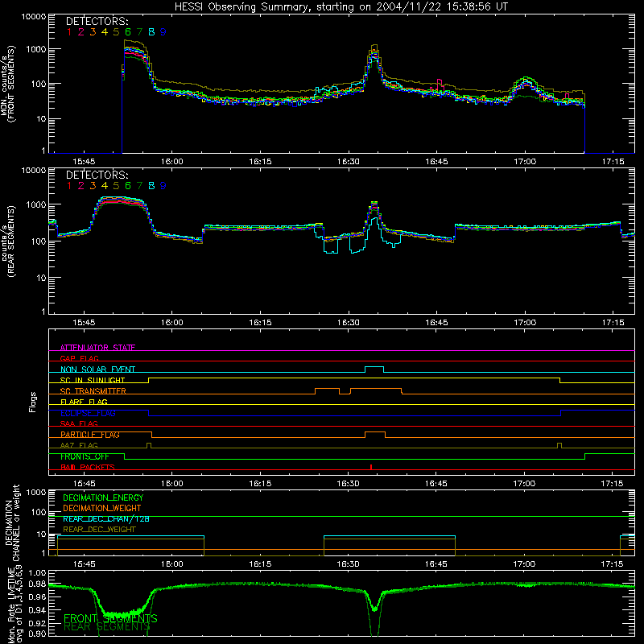Click the PARTICLE_FLAG label
This screenshot has width=644, height=644.
[90, 435]
